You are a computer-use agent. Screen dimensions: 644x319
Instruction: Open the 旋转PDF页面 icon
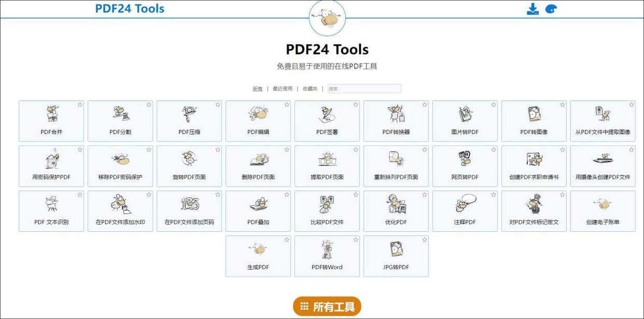[x=189, y=159]
